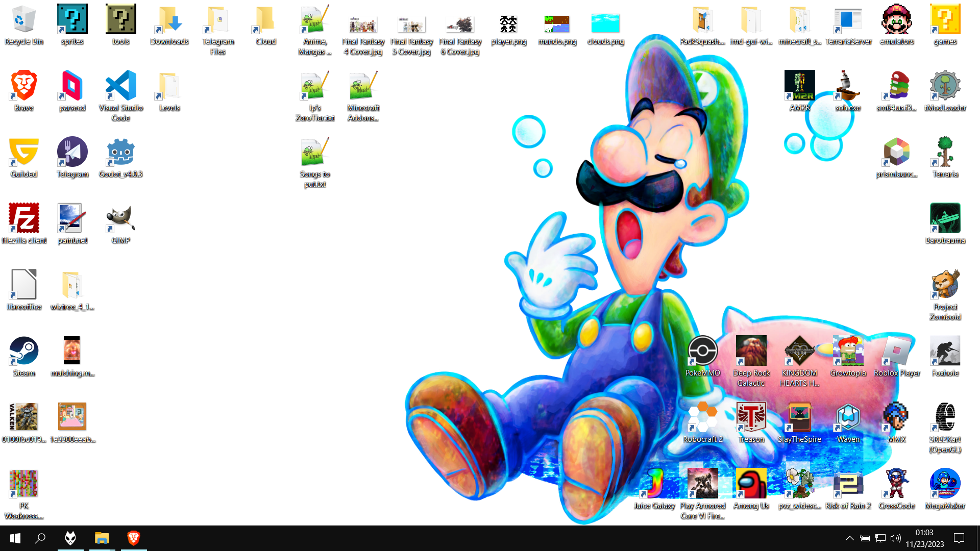
Task: Open taskbar search magnifier
Action: pyautogui.click(x=40, y=538)
